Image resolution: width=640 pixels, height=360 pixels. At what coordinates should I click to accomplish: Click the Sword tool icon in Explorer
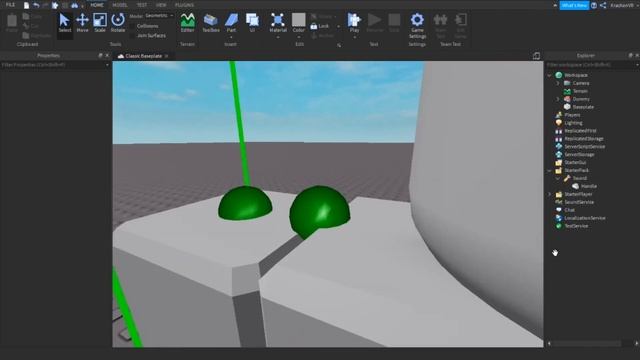click(x=567, y=178)
